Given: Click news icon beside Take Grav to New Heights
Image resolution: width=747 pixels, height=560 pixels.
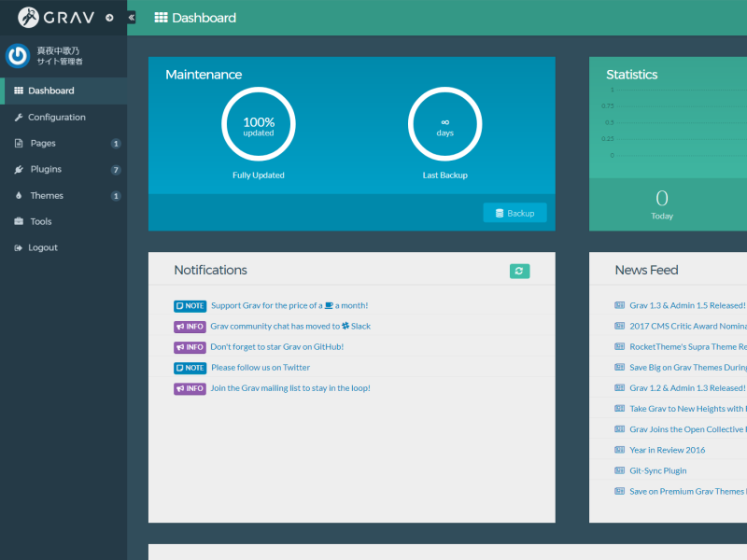Looking at the screenshot, I should click(x=619, y=408).
